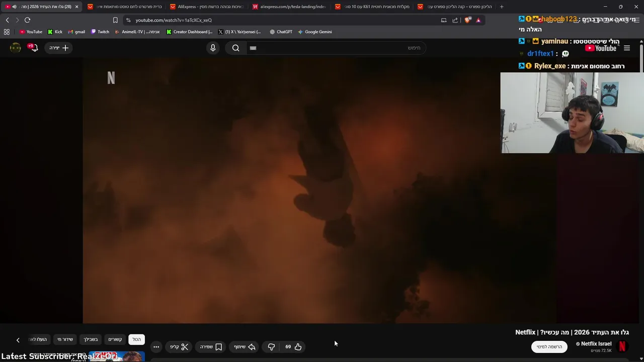Share the page via address bar share icon

455,20
